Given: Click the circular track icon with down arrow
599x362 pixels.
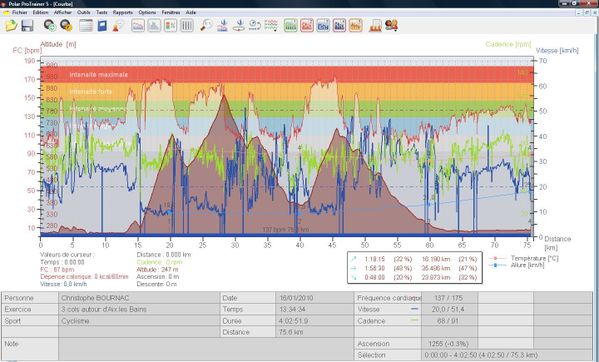Looking at the screenshot, I should (239, 26).
